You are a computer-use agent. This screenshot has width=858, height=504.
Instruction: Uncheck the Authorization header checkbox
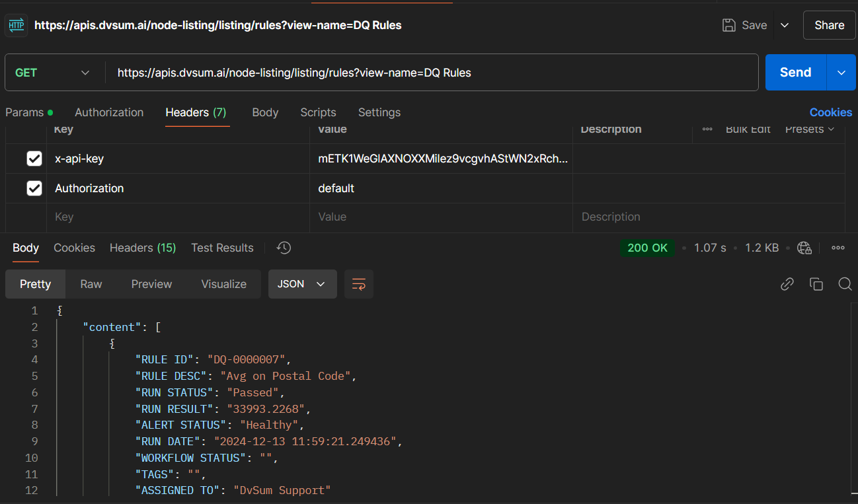34,188
